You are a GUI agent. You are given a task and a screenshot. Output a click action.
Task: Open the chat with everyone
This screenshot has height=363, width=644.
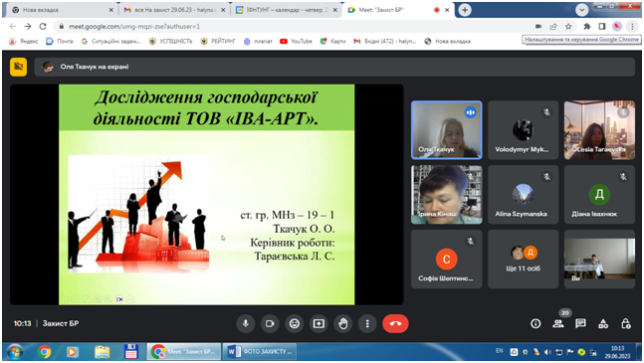click(x=580, y=323)
